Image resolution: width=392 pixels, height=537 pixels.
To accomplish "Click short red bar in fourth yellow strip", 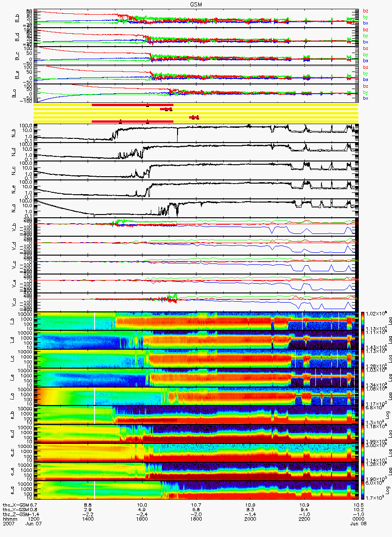I will (194, 117).
